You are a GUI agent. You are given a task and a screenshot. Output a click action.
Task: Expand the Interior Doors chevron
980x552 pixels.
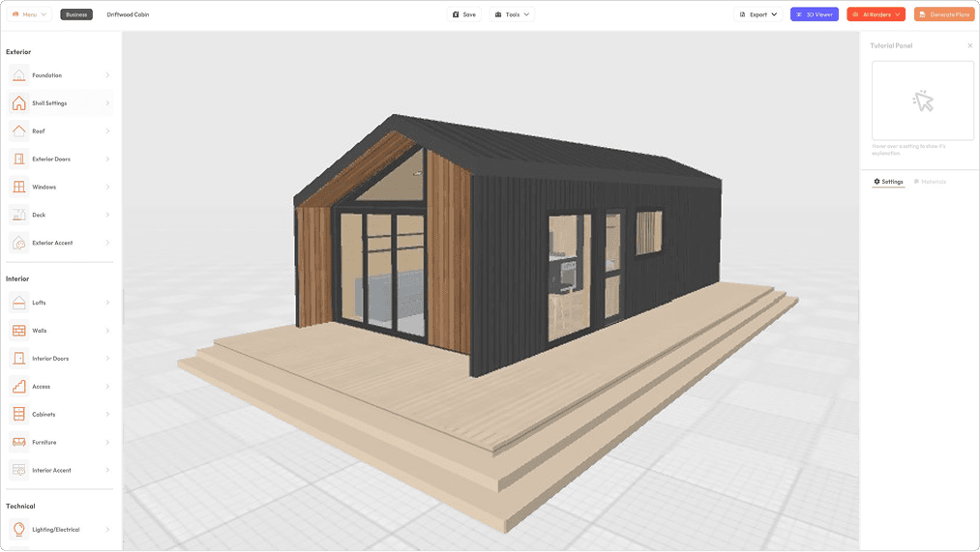(107, 359)
